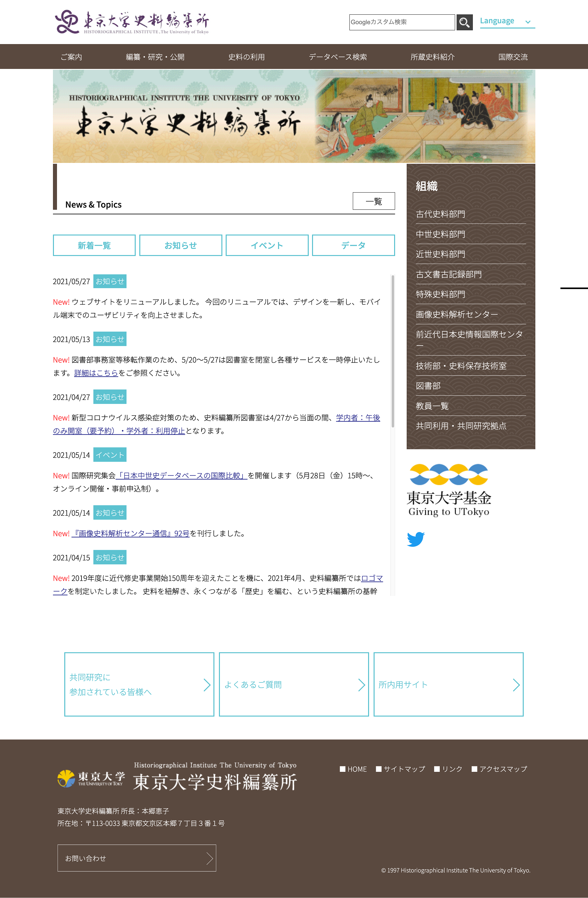
Task: Open the 編纂・研究・公開 navigation menu
Action: pyautogui.click(x=155, y=57)
